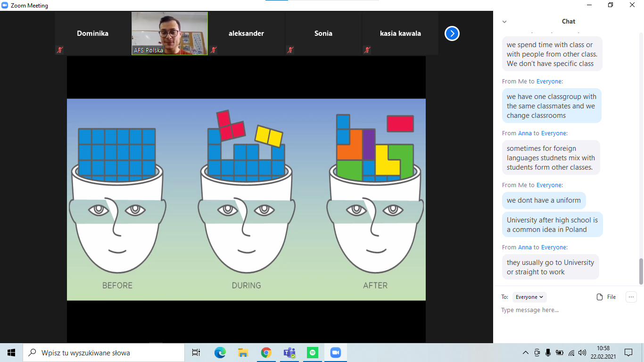Open Windows Start menu
The width and height of the screenshot is (644, 362).
[11, 353]
